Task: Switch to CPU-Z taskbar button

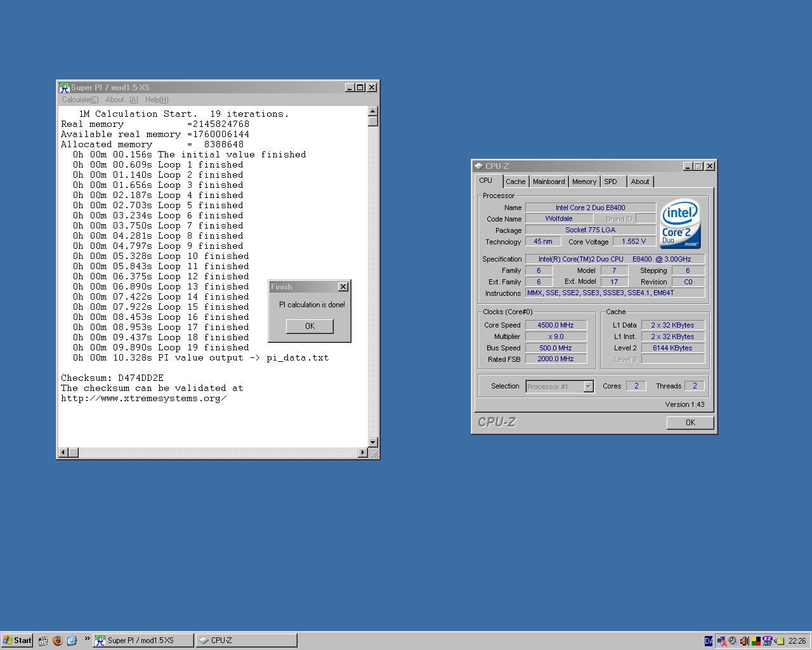Action: tap(246, 640)
